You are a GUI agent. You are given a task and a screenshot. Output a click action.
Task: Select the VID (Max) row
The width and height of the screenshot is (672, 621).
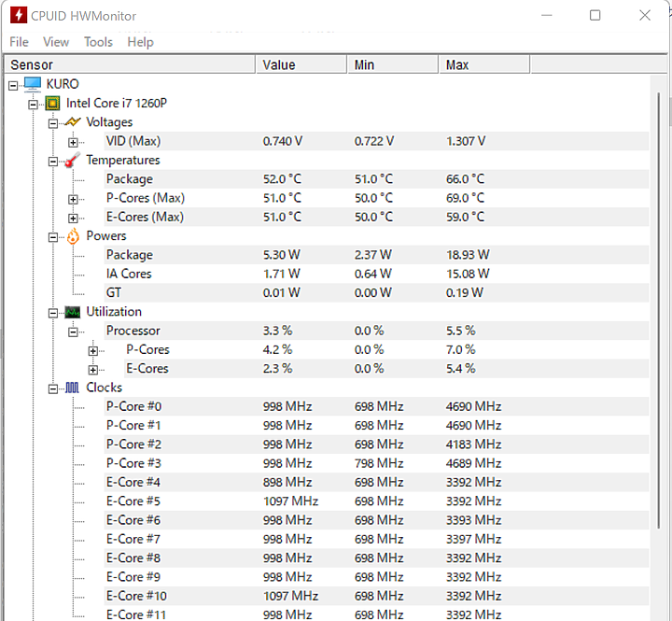coord(376,141)
